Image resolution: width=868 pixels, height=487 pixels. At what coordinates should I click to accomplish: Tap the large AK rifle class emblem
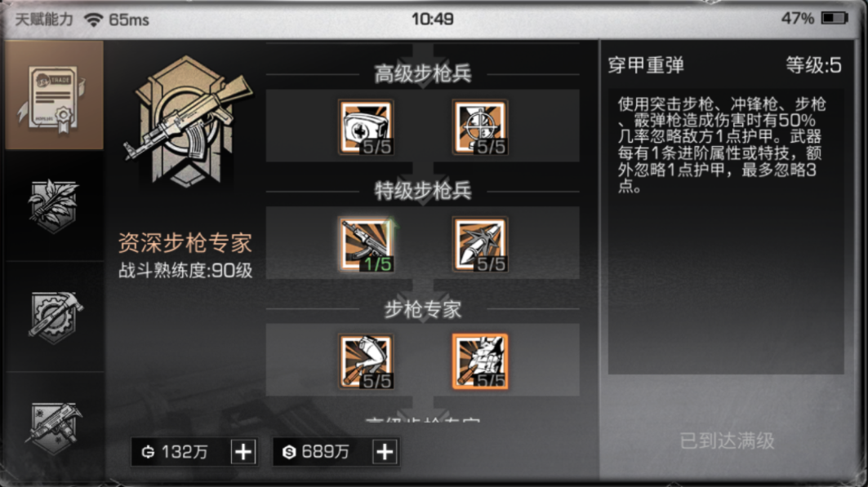(x=188, y=122)
